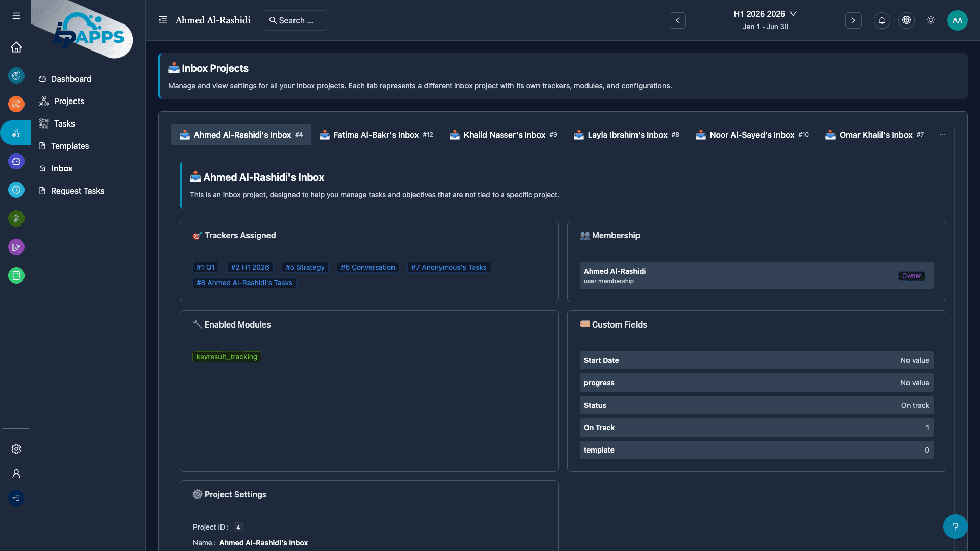Click the Ahmed Al-Rashidi page title in header
980x551 pixels.
tap(213, 20)
